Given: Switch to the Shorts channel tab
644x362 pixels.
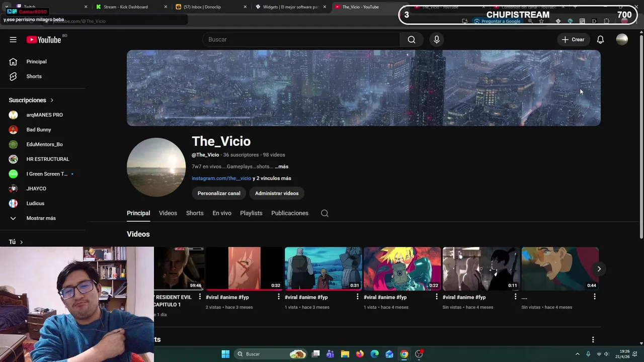Looking at the screenshot, I should point(195,213).
